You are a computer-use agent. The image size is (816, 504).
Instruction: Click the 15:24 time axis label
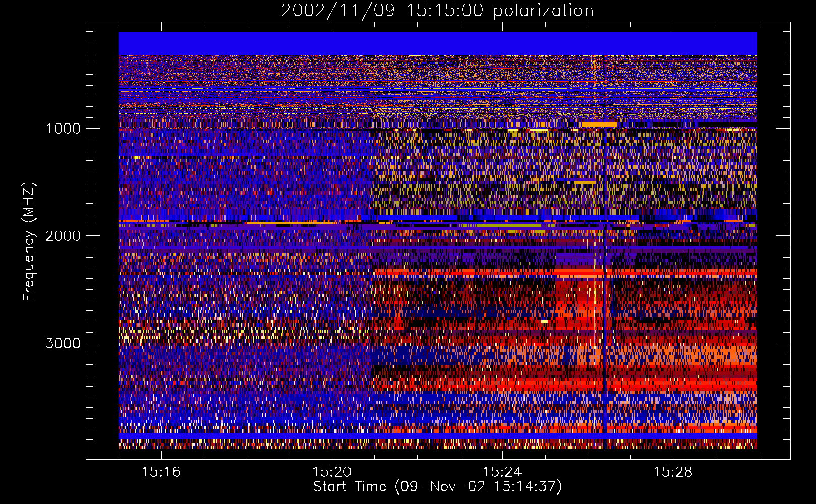pos(502,472)
